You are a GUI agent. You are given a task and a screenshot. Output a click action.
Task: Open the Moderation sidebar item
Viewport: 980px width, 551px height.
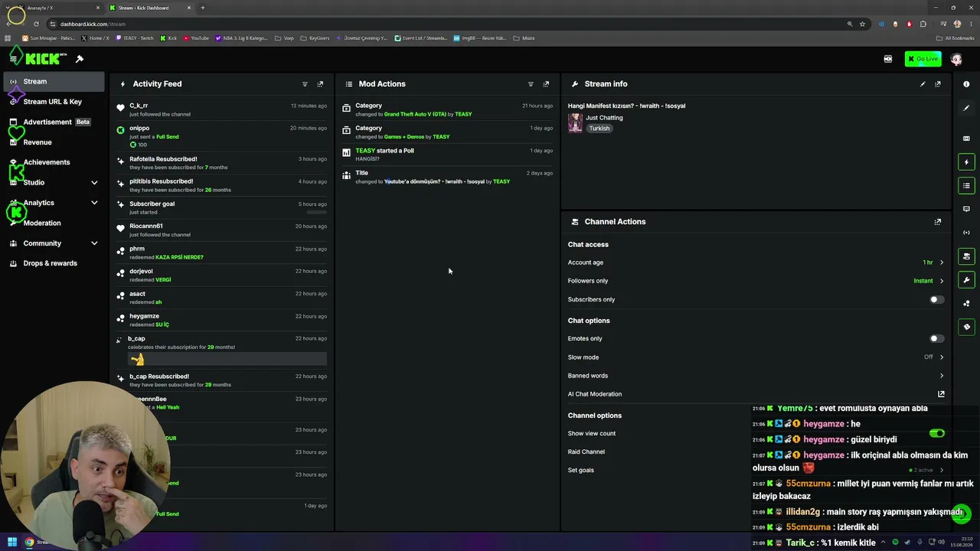point(54,223)
